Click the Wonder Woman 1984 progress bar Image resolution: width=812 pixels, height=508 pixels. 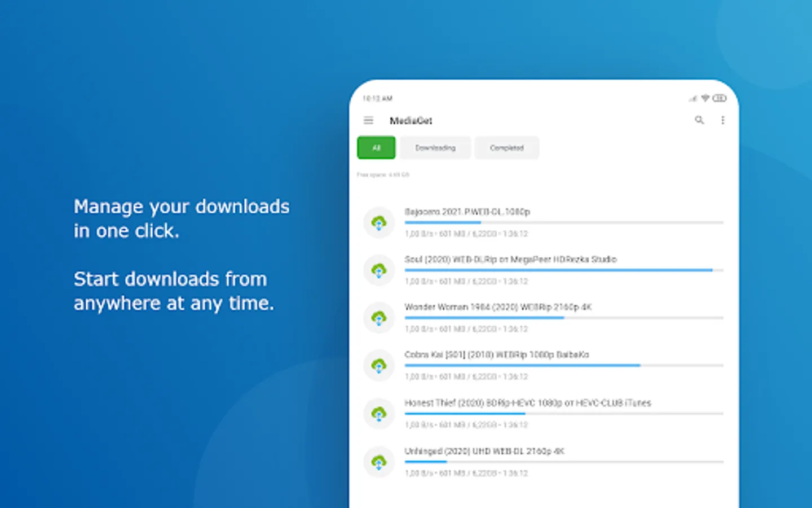pos(564,318)
